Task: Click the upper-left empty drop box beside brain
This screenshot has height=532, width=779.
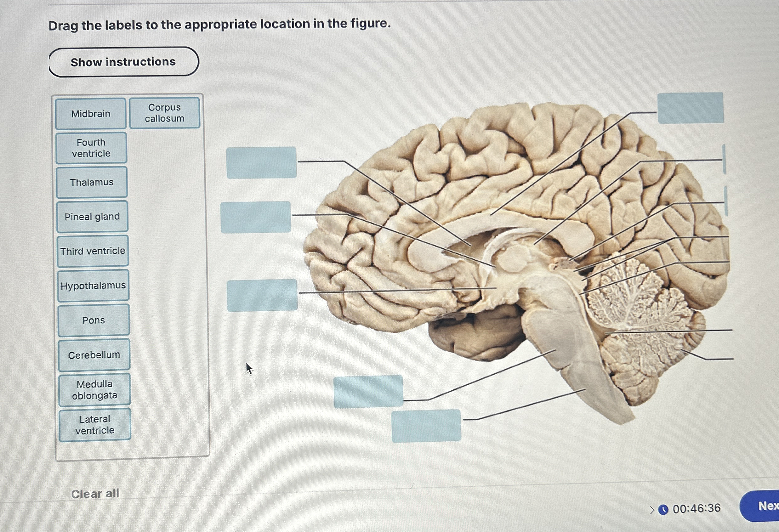Action: point(261,162)
